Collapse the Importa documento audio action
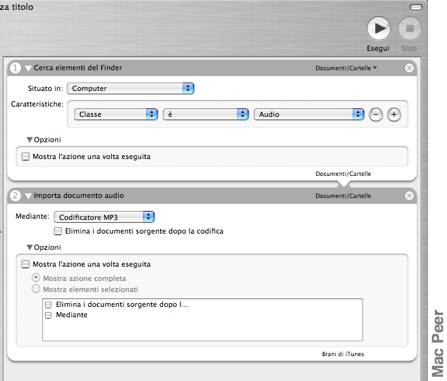447x381 pixels. click(x=29, y=196)
